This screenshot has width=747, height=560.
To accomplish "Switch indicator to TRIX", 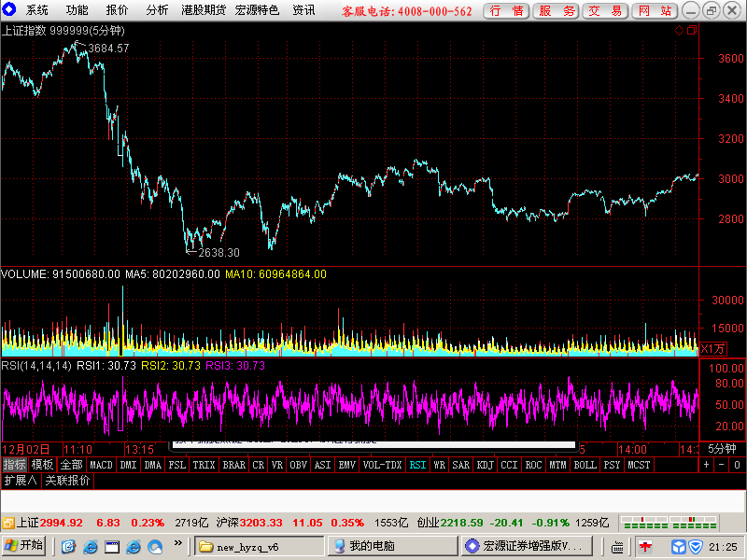I will (204, 465).
